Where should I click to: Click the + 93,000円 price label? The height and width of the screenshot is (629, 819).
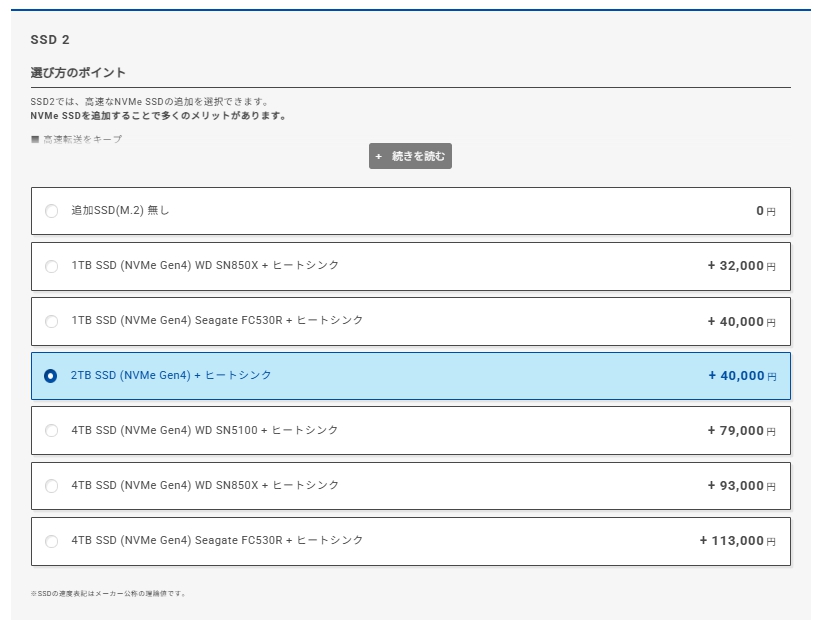click(x=741, y=486)
